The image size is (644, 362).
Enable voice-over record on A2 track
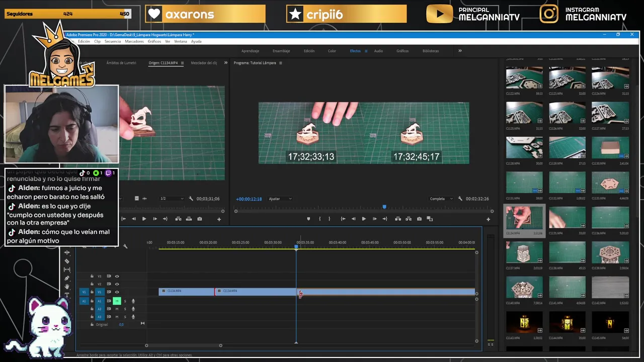133,309
